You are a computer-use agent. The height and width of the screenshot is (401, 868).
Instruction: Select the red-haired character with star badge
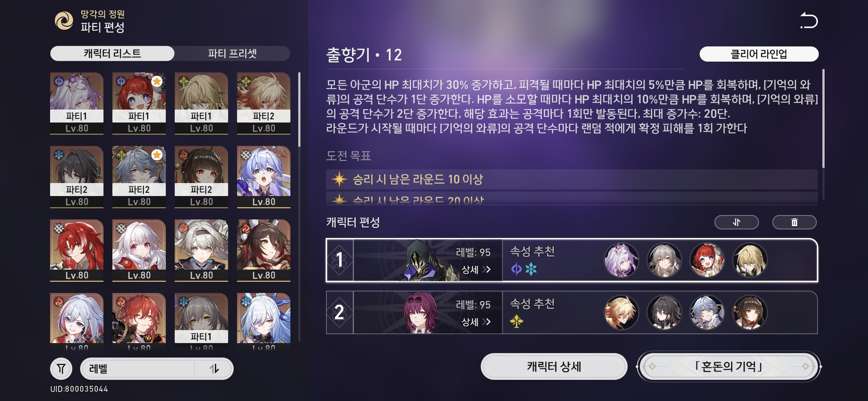point(139,103)
